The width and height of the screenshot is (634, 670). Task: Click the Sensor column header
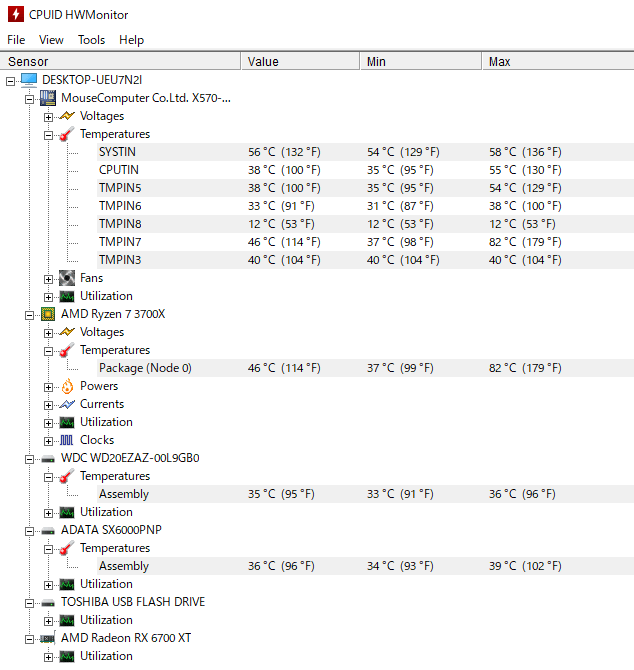[x=120, y=62]
